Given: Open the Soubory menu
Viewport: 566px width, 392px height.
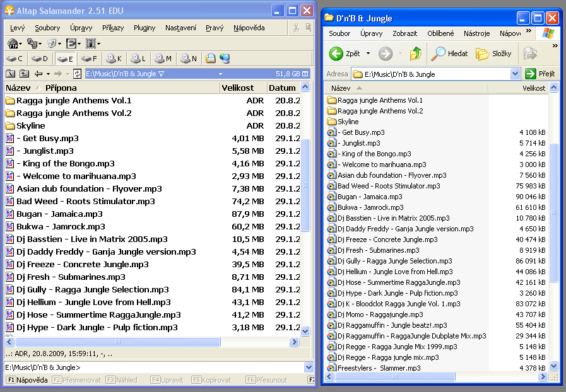Looking at the screenshot, I should 47,28.
